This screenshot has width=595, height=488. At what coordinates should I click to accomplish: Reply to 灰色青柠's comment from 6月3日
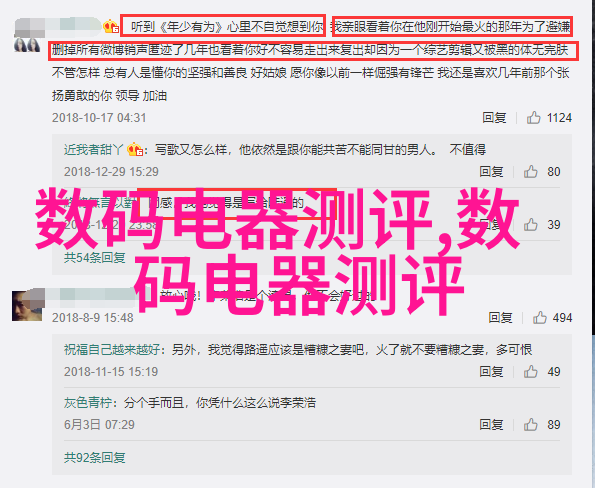pos(491,424)
